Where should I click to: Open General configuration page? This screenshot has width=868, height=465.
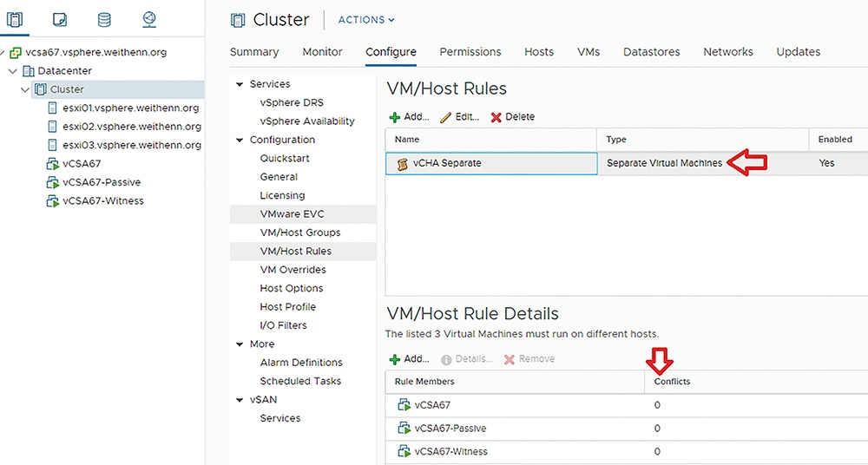pyautogui.click(x=279, y=177)
